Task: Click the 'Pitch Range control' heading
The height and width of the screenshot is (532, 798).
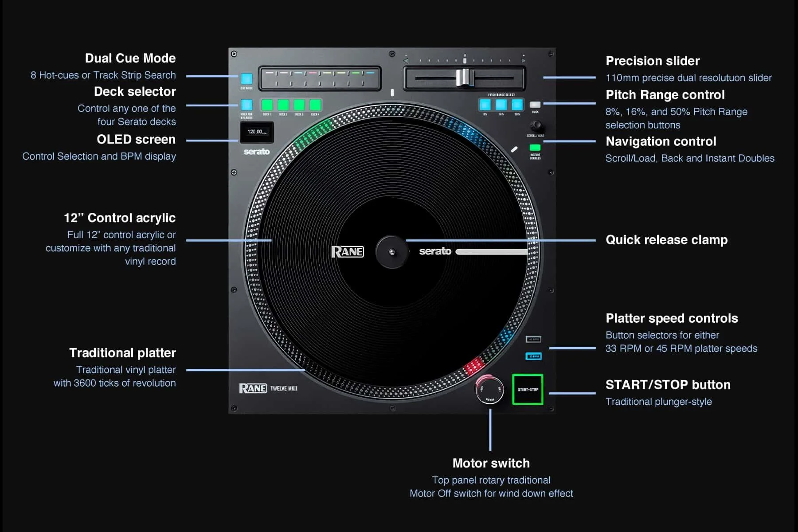Action: pyautogui.click(x=665, y=95)
